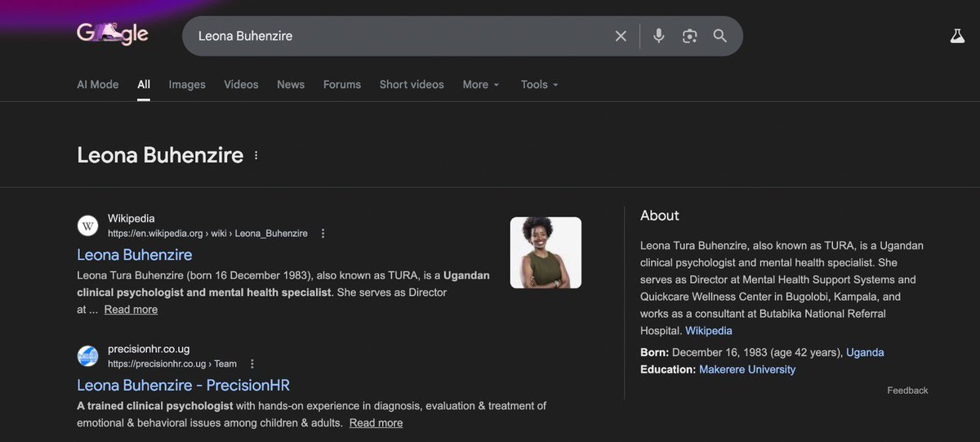This screenshot has height=442, width=980.
Task: Open three-dot options for precisionhr result
Action: pos(252,364)
